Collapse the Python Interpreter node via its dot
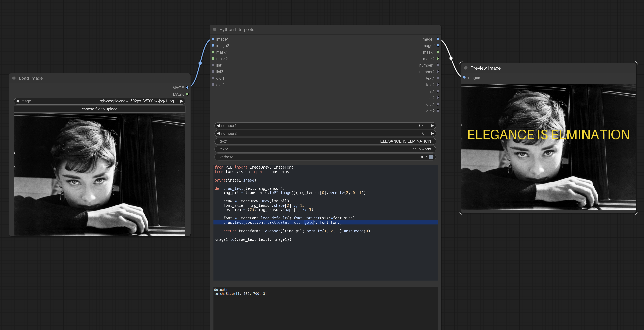The width and height of the screenshot is (644, 330). 214,29
